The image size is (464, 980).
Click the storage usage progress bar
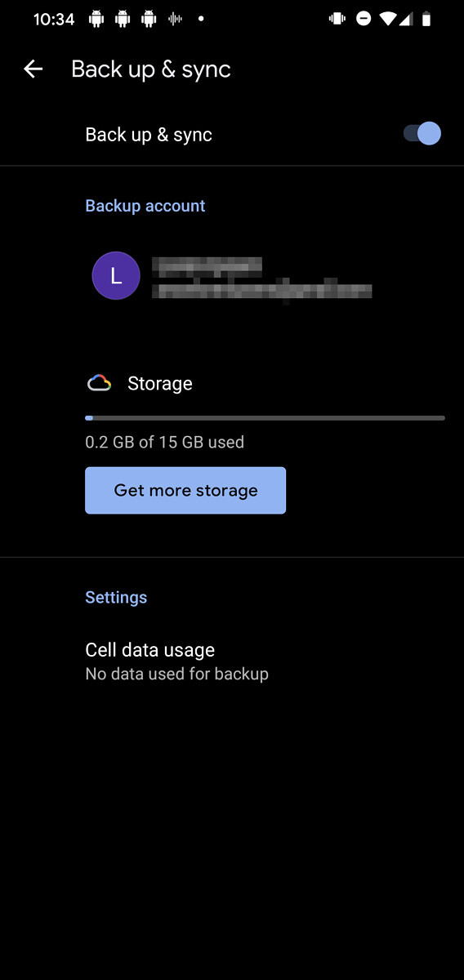pos(265,418)
